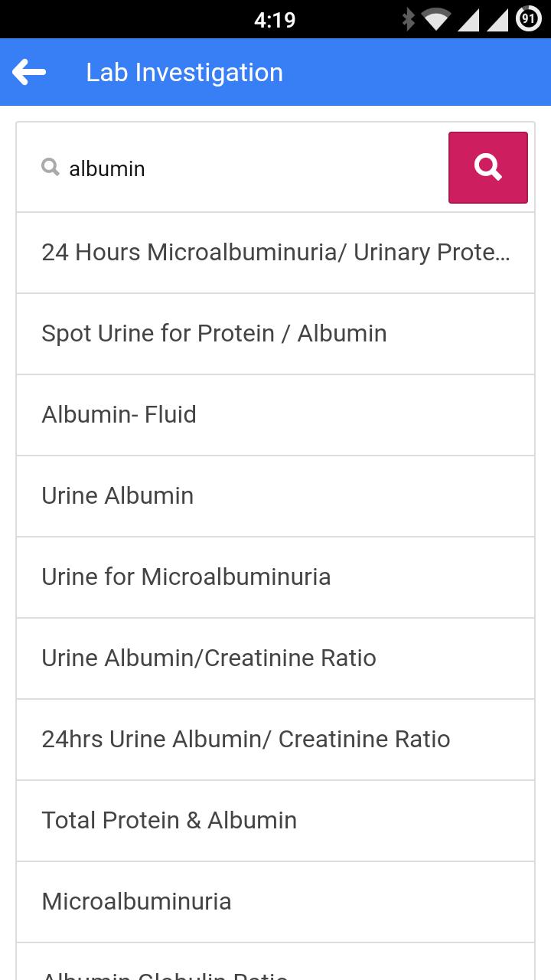Viewport: 551px width, 980px height.
Task: Choose 24hrs Urine Albumin/ Creatinine Ratio
Action: [275, 740]
